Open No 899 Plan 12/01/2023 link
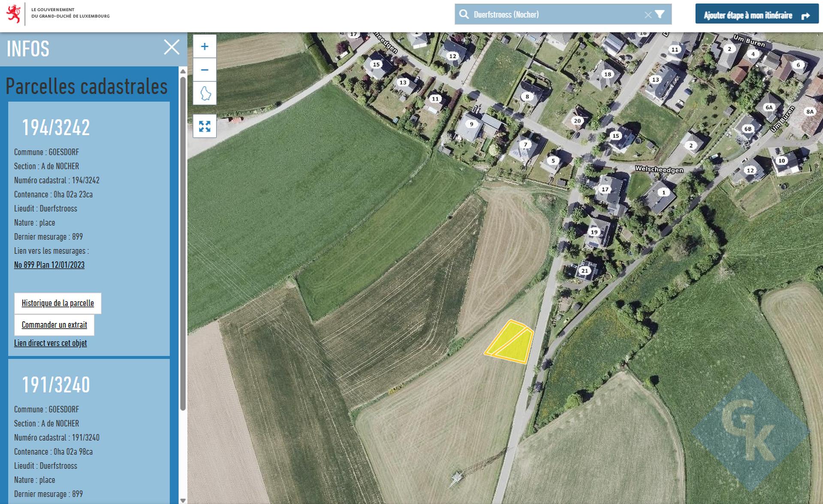 [x=49, y=265]
